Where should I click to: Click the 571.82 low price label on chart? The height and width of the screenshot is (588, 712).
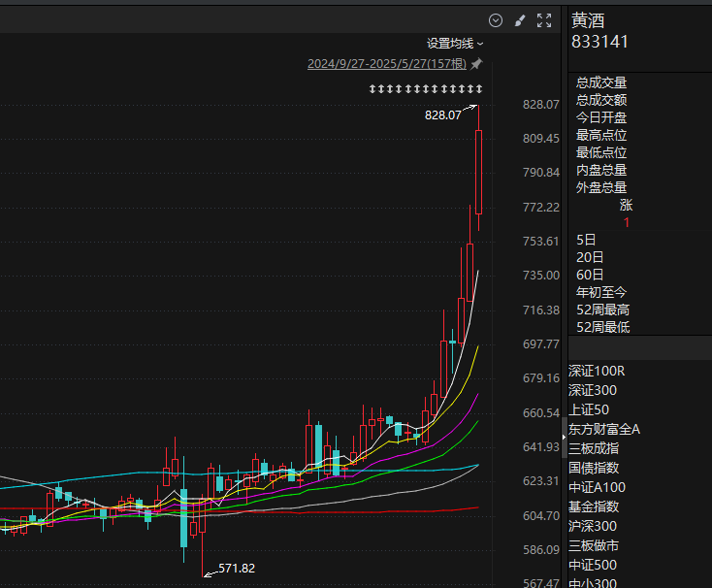237,569
